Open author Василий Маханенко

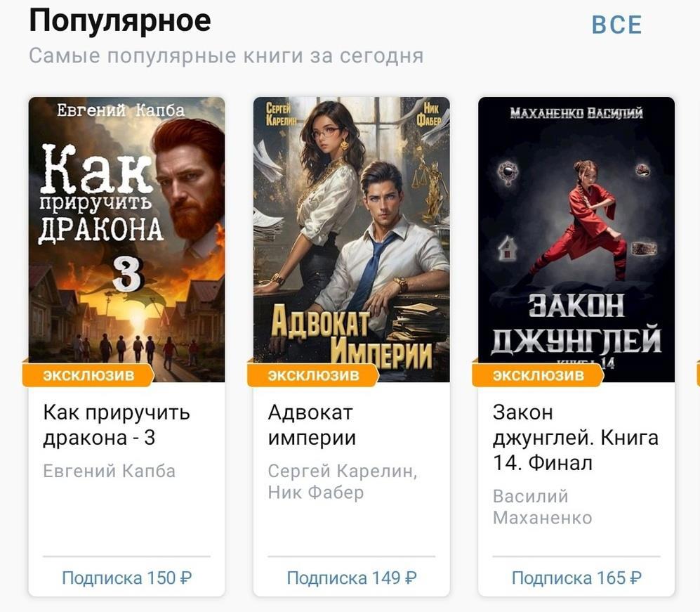[x=543, y=507]
